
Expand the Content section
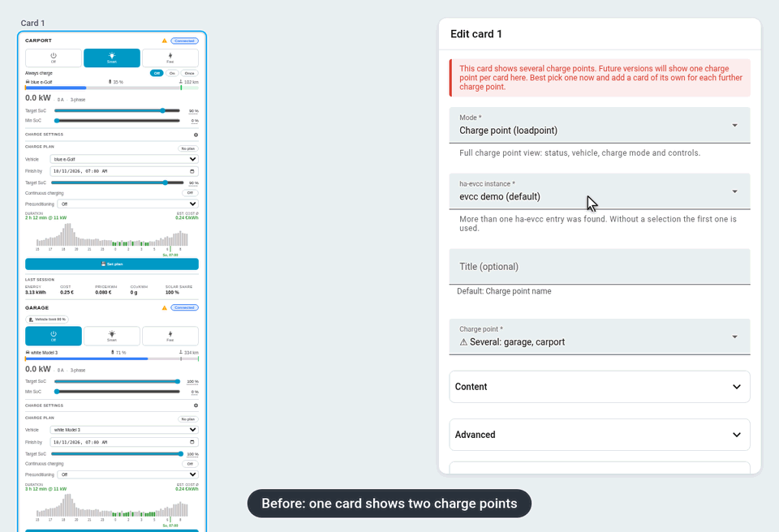[x=600, y=387]
